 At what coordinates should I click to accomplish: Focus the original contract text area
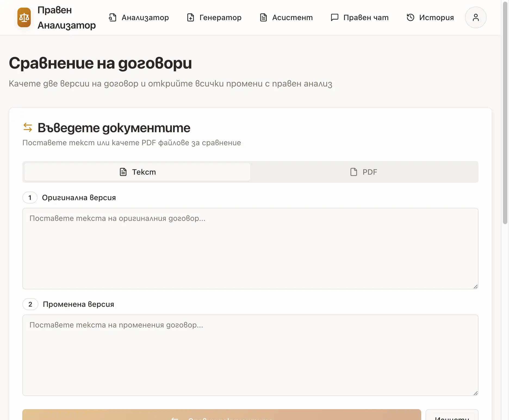250,249
